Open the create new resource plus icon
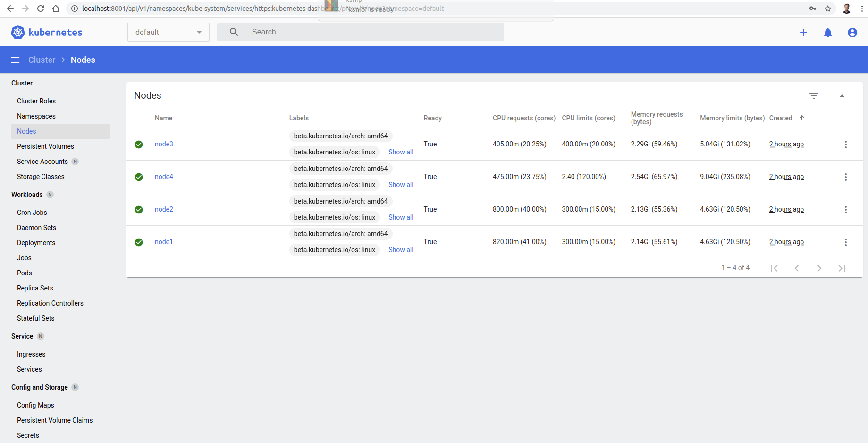The image size is (868, 443). 803,32
